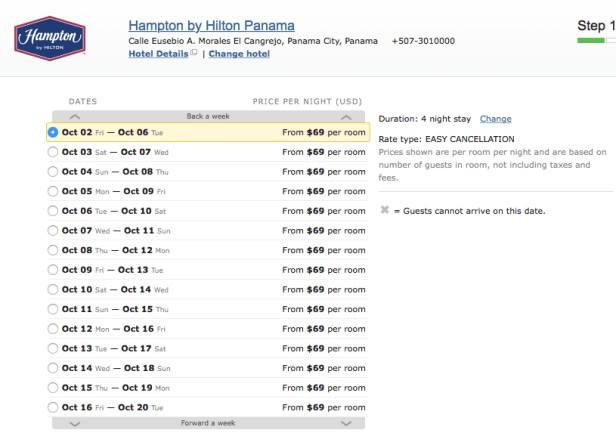Click the left up-chevron on the Back a week bar
The image size is (616, 433).
74,116
